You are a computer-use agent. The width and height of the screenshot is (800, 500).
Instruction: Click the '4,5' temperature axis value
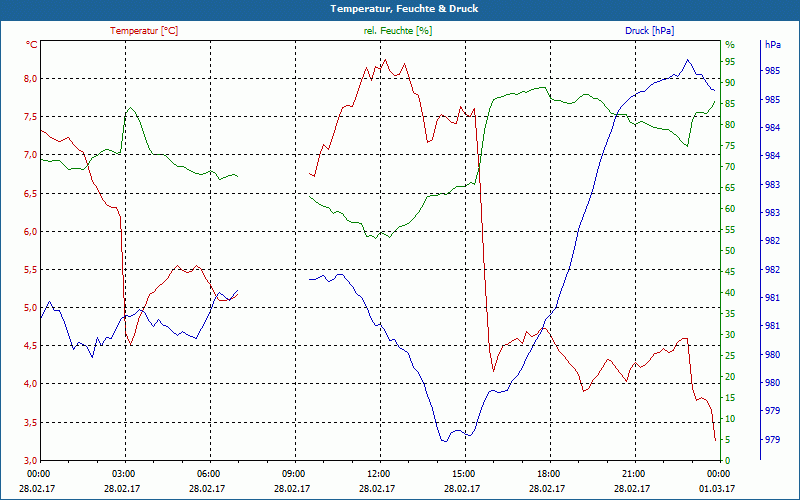click(x=31, y=345)
